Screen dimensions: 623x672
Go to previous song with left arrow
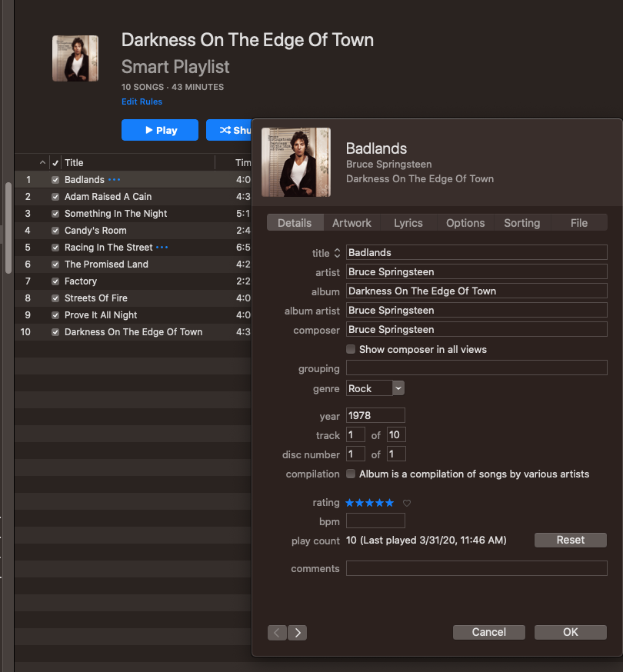[x=277, y=632]
